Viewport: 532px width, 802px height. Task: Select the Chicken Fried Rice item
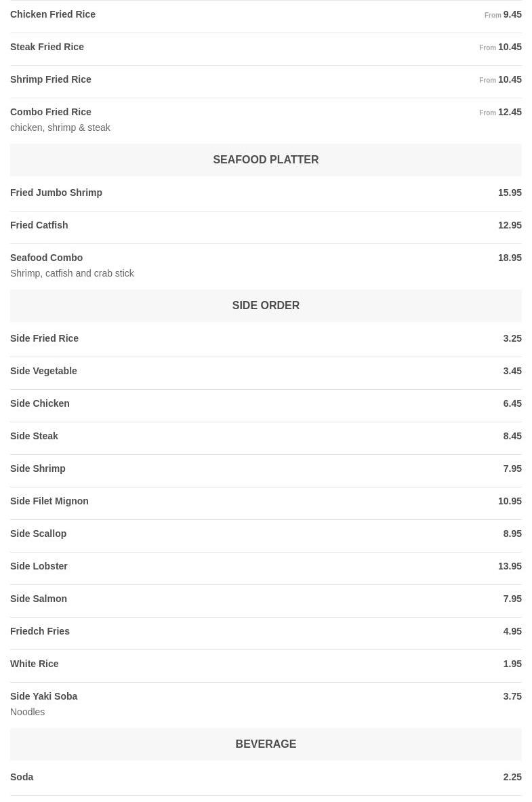[53, 14]
